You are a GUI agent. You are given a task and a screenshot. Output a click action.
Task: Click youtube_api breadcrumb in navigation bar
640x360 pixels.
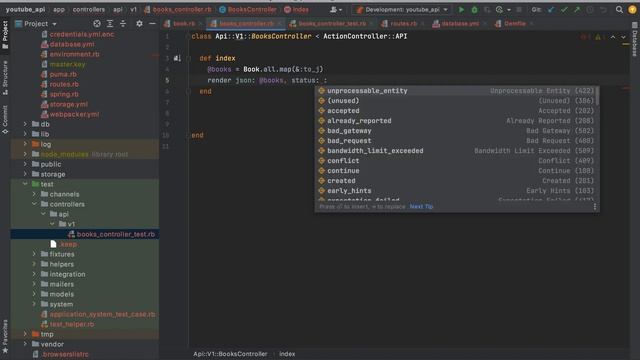pyautogui.click(x=25, y=9)
